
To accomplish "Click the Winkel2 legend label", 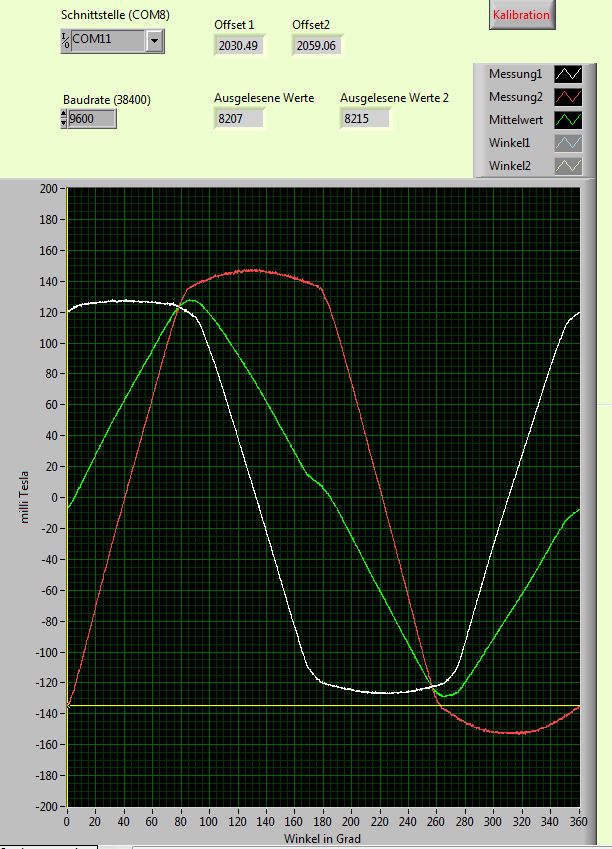I will [509, 166].
